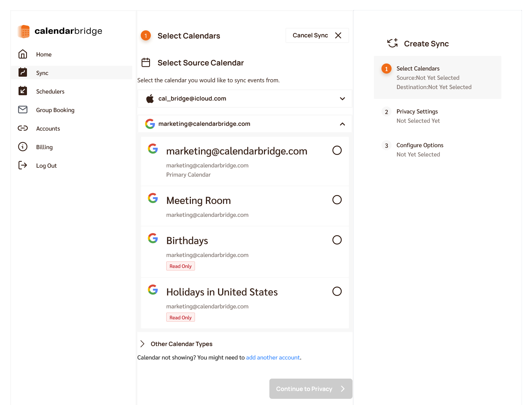Click the Sync calendar icon in sidebar
Screen dimensions: 532x405
coord(23,72)
